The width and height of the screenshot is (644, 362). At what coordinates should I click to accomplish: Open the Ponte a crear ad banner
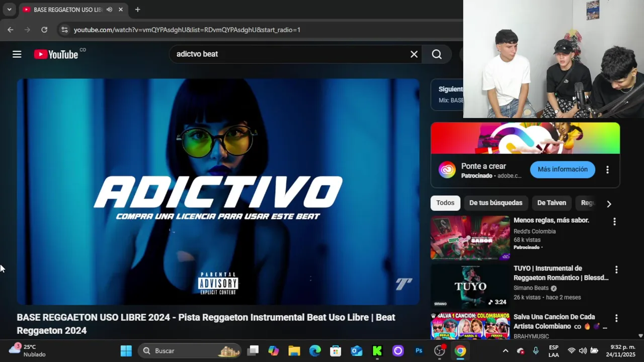point(525,138)
